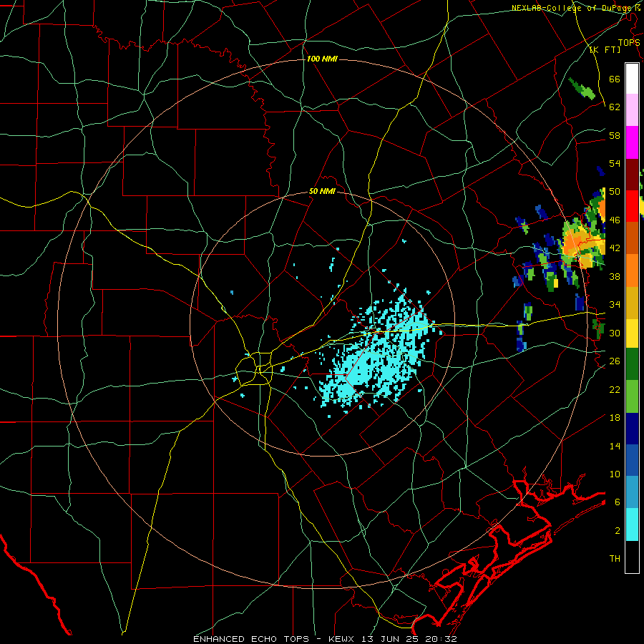The width and height of the screenshot is (644, 644).
Task: Click the white swatch above 66 in the legend
Action: point(632,79)
